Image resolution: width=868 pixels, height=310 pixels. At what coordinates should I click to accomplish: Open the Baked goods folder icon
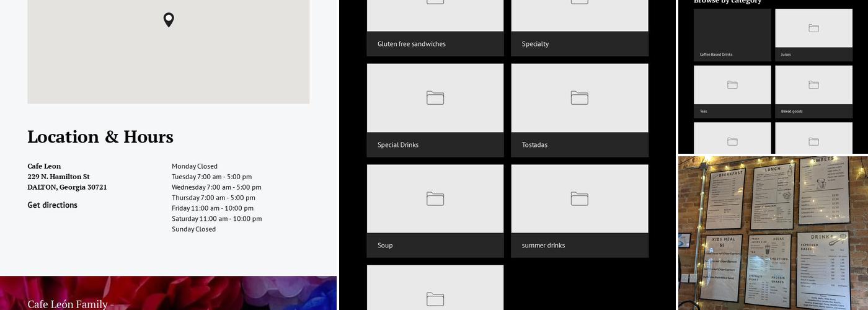pos(813,85)
